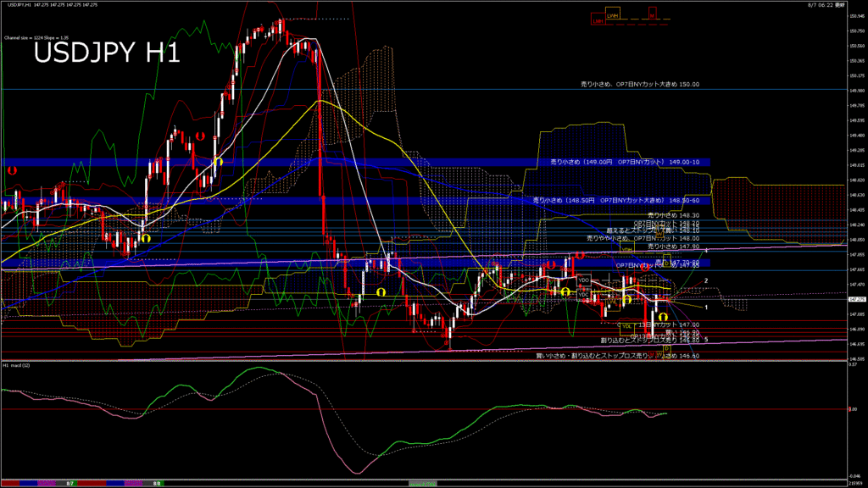Screen dimensions: 868x488
Task: Click the yellow YDH label box
Action: [x=626, y=251]
